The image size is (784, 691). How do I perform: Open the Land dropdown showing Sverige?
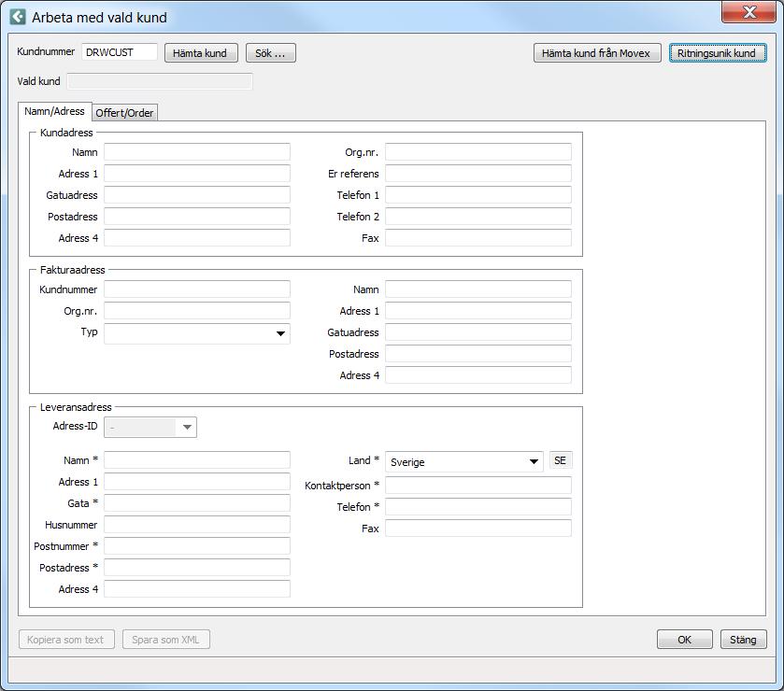pyautogui.click(x=464, y=461)
